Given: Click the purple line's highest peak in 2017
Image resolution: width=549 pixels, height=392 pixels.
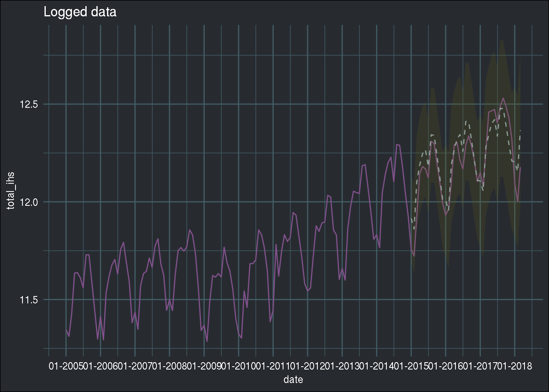Looking at the screenshot, I should (503, 98).
